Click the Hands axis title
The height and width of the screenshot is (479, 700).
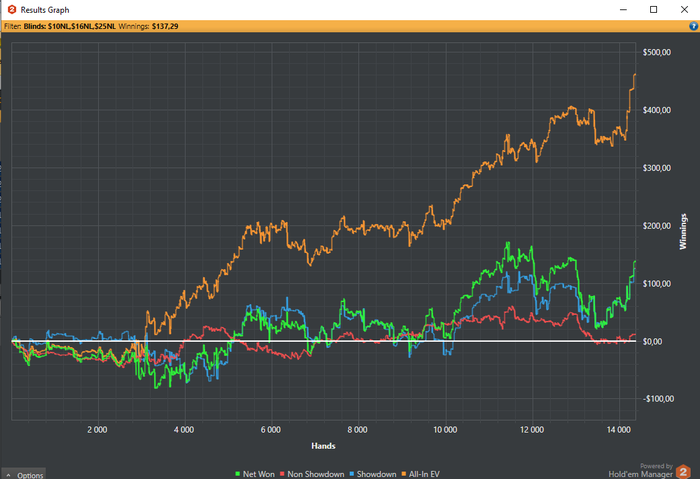(323, 446)
